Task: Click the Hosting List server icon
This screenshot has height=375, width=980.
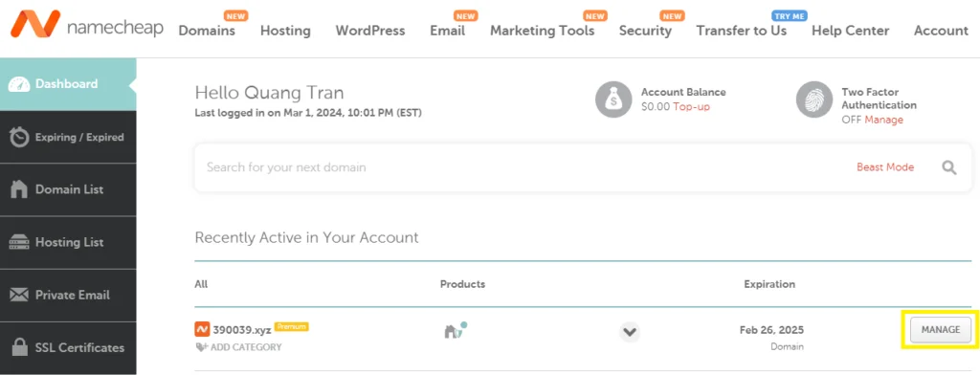Action: pos(19,242)
